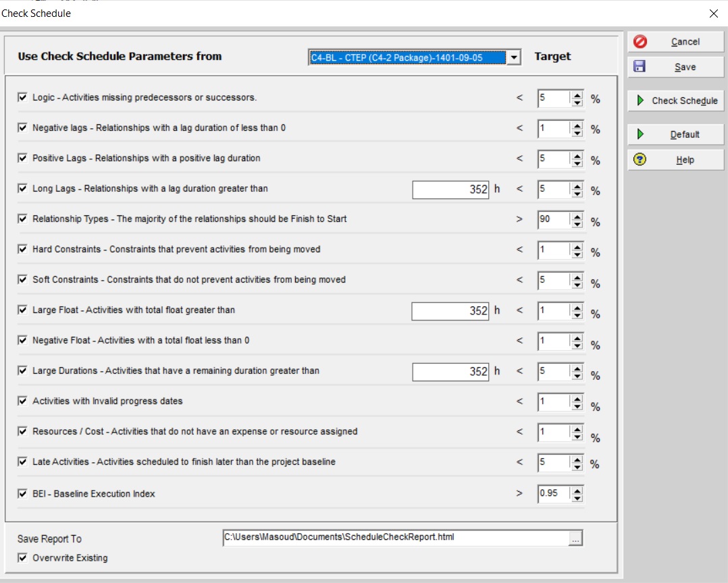Image resolution: width=728 pixels, height=583 pixels.
Task: Open the parameters source dropdown arrow
Action: tap(514, 57)
